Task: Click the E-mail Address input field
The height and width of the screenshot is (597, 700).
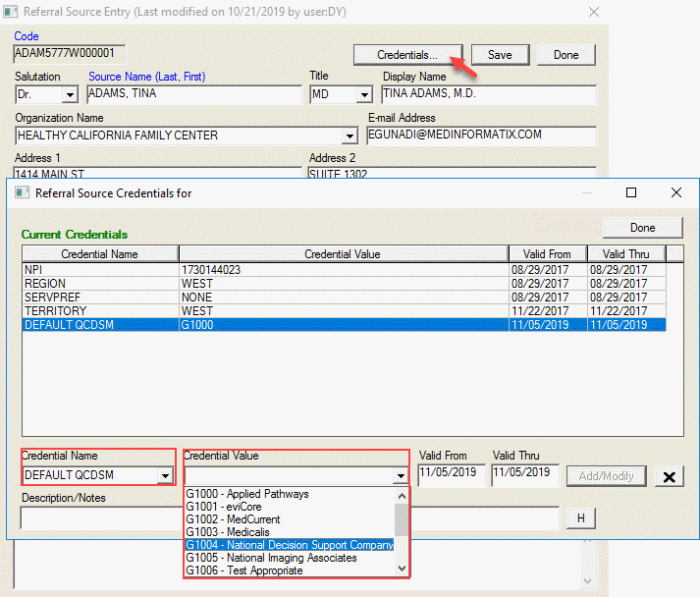Action: (x=480, y=136)
